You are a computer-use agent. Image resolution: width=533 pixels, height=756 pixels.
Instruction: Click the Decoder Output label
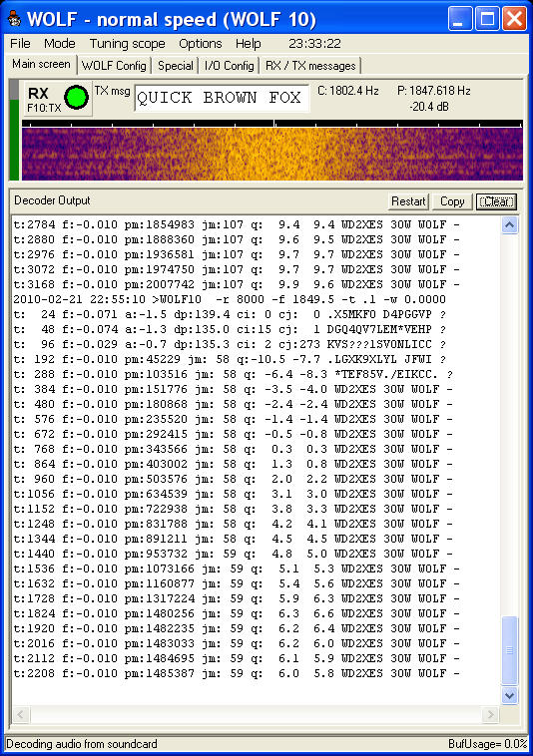coord(52,200)
